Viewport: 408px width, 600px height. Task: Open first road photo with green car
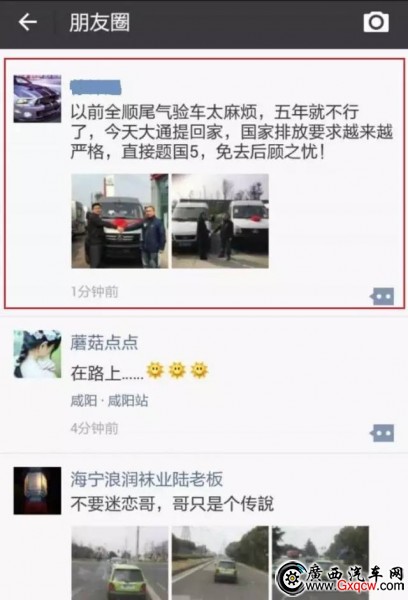pos(120,563)
